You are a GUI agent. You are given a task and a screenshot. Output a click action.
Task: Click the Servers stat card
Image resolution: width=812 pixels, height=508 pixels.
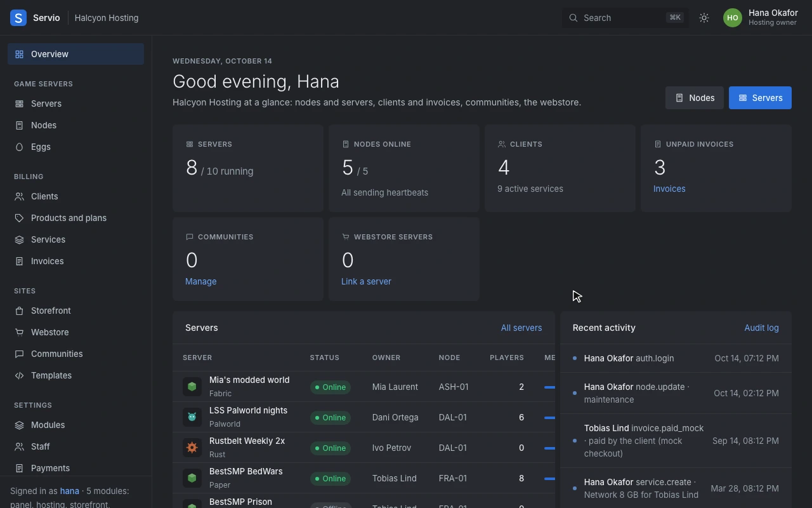click(x=248, y=168)
